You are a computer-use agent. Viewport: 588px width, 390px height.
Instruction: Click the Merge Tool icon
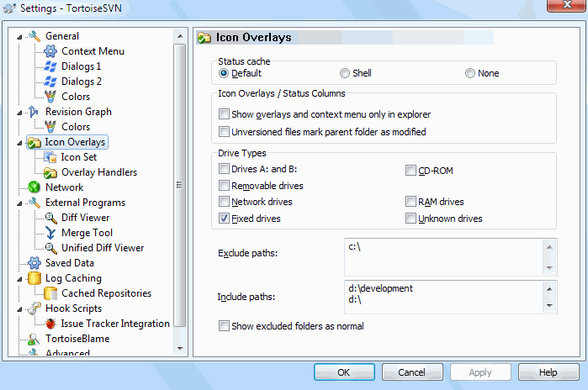pyautogui.click(x=50, y=233)
